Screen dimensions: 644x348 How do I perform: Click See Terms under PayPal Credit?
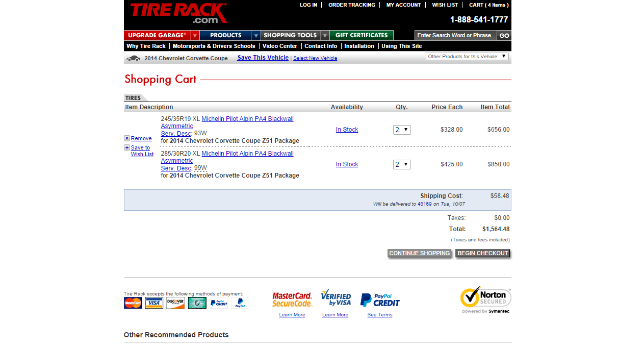380,315
